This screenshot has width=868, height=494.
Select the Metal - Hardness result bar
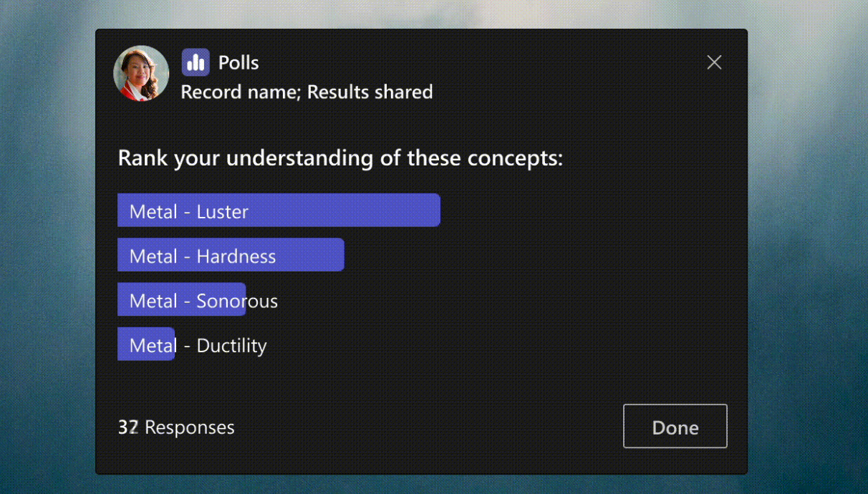coord(231,255)
